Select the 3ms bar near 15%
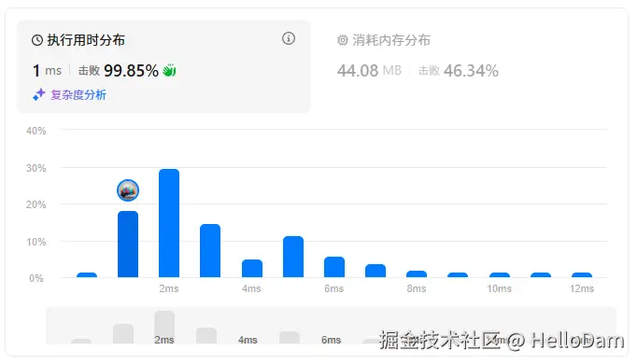 click(210, 250)
